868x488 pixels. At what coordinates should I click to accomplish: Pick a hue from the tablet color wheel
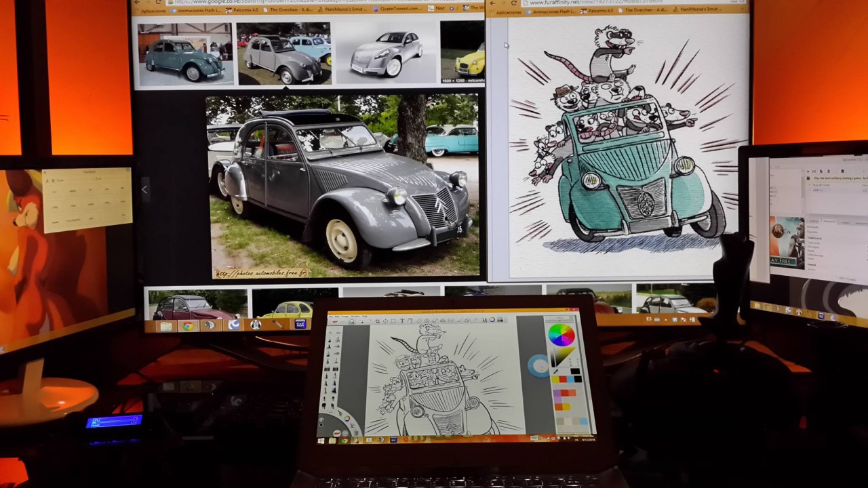(x=561, y=334)
